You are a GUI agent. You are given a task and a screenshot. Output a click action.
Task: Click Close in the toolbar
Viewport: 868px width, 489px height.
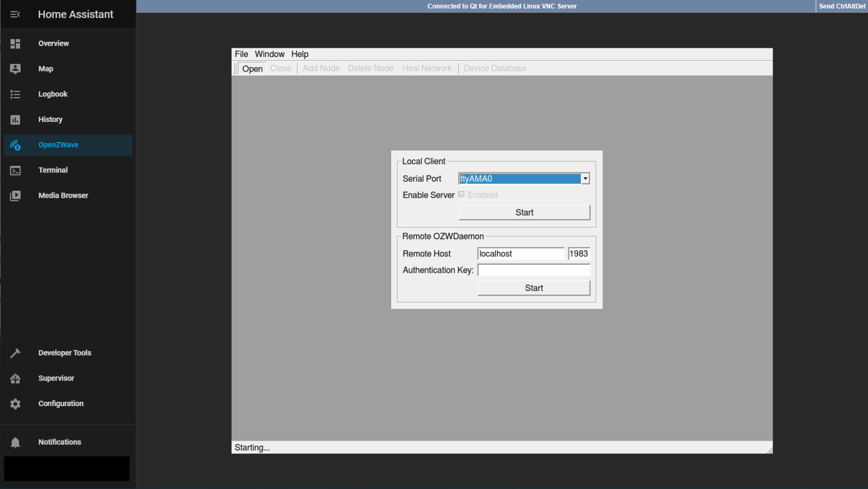click(x=280, y=68)
